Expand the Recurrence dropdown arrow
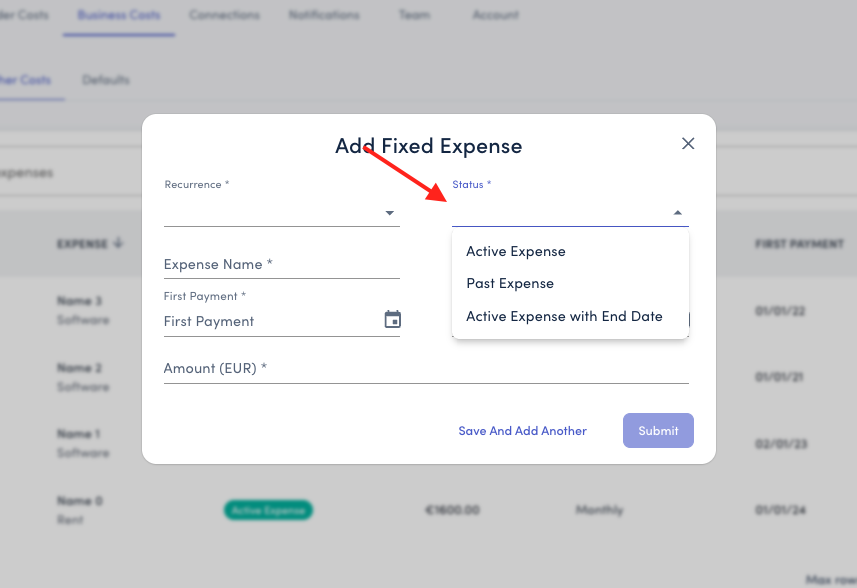The height and width of the screenshot is (588, 857). pyautogui.click(x=390, y=213)
